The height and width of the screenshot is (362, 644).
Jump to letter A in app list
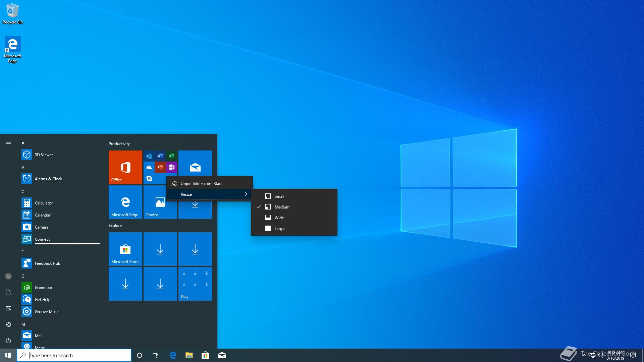click(x=23, y=167)
